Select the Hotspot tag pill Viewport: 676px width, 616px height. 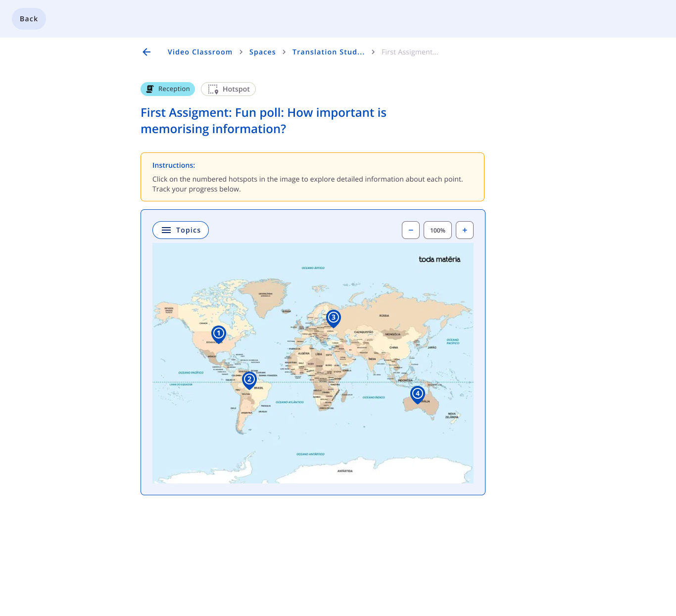(228, 89)
